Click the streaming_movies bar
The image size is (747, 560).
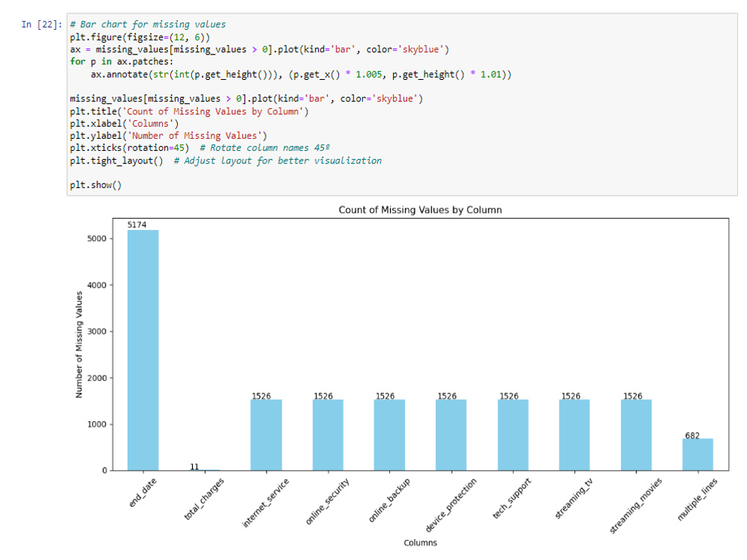click(x=636, y=435)
